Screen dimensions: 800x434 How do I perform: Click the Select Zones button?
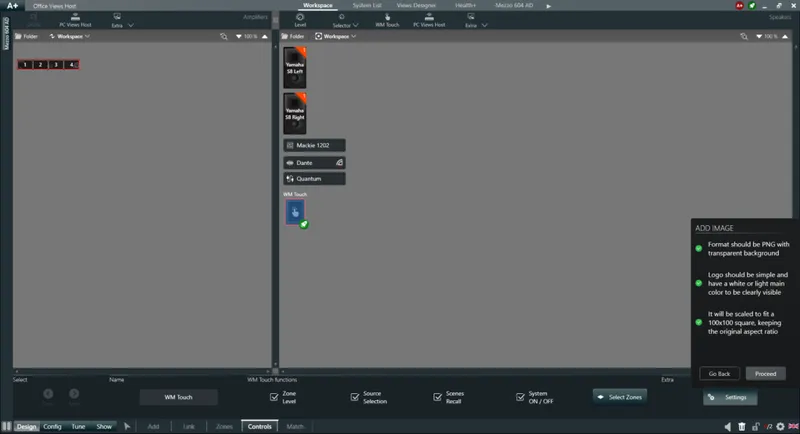click(620, 397)
